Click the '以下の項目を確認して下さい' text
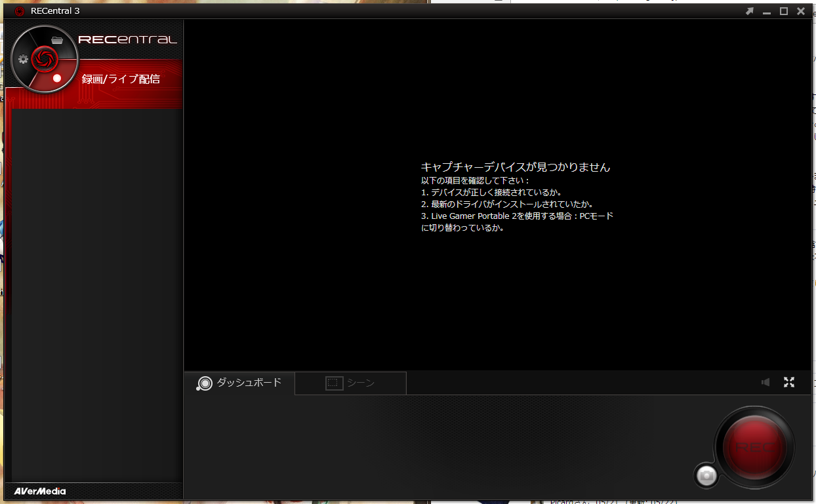The image size is (816, 504). 475,180
